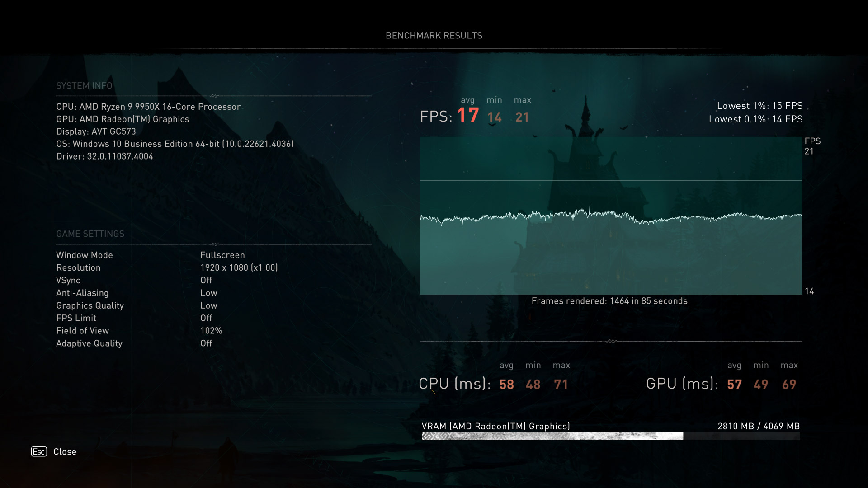Toggle the FPS Limit setting
The image size is (868, 488).
(206, 318)
